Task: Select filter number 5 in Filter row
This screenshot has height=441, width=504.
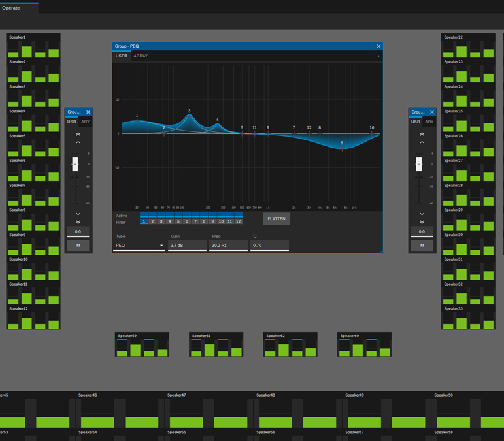Action: pyautogui.click(x=178, y=222)
